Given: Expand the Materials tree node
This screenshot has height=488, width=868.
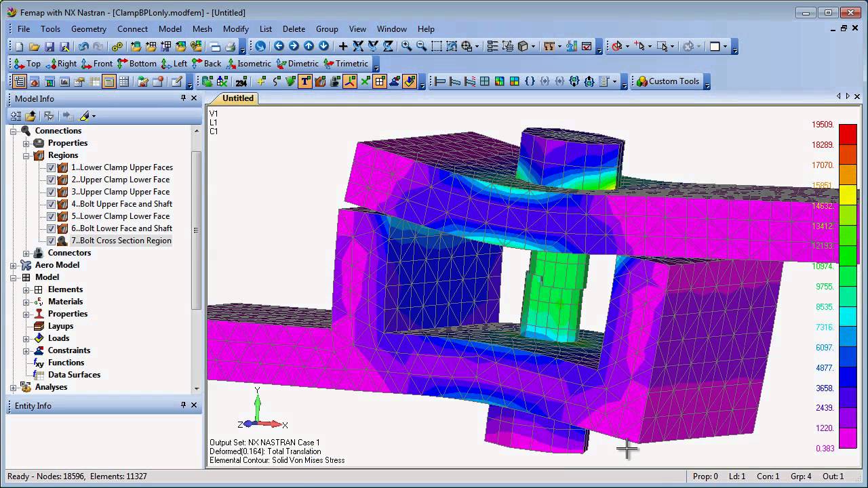Looking at the screenshot, I should [26, 302].
